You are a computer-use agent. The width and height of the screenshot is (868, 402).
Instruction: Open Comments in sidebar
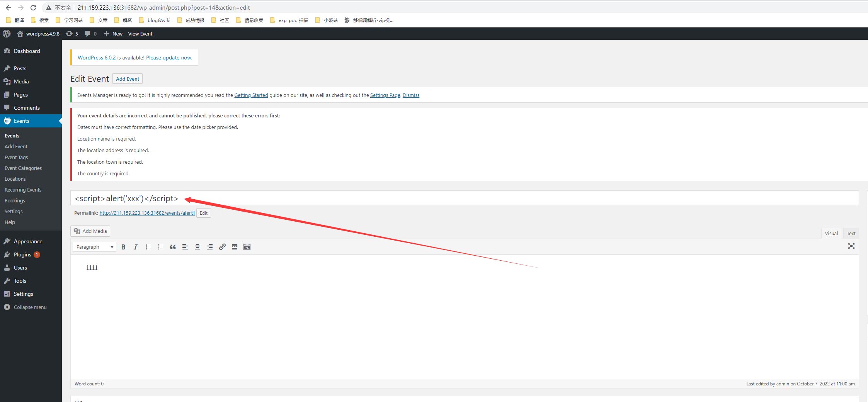pos(31,108)
